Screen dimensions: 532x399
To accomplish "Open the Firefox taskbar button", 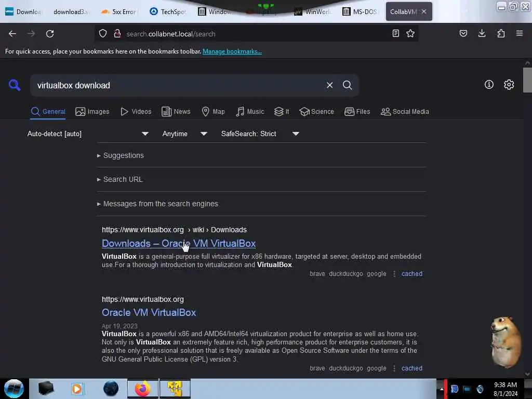I will 143,389.
